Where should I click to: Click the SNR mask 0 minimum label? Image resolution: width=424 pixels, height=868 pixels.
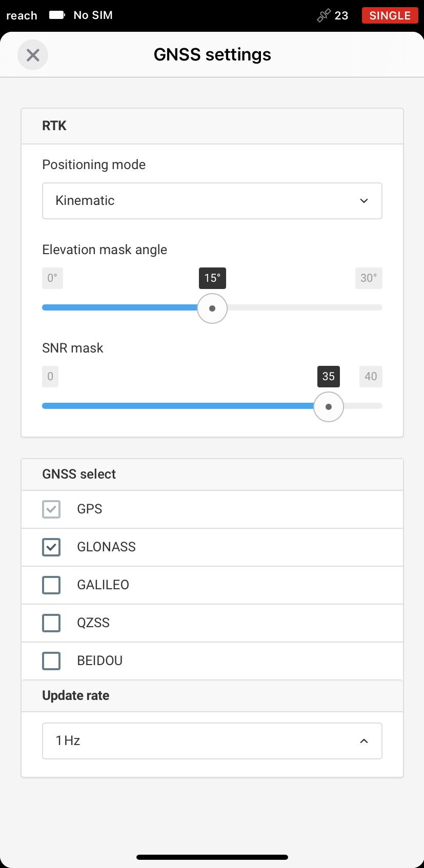tap(50, 377)
